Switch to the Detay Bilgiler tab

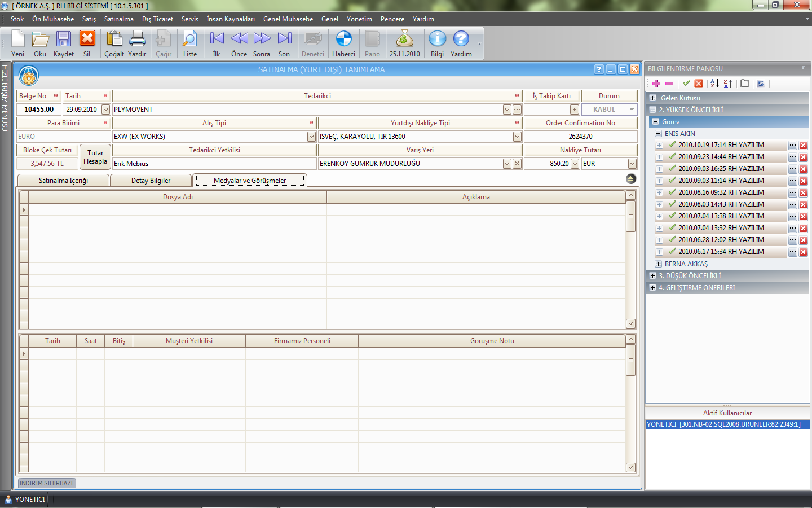pyautogui.click(x=151, y=181)
